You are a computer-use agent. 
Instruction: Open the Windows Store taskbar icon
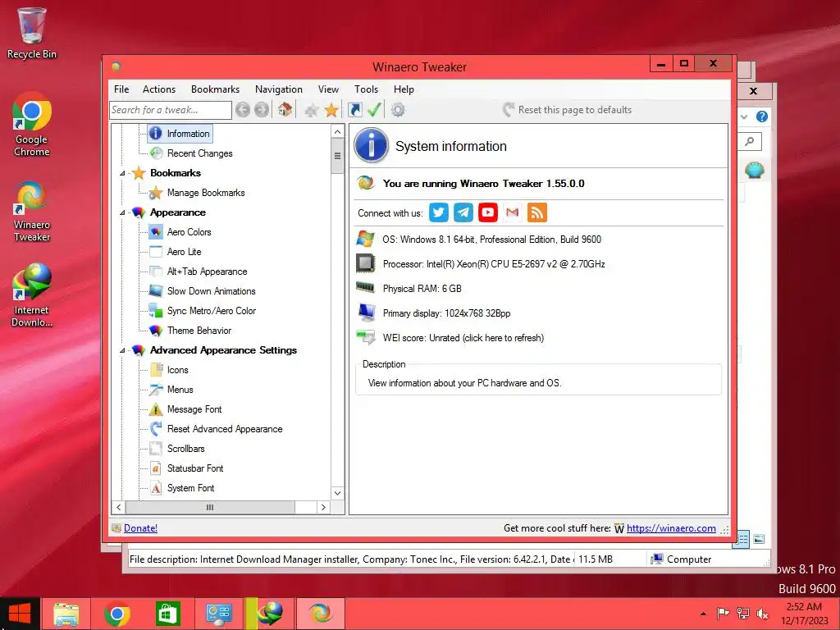(x=167, y=614)
